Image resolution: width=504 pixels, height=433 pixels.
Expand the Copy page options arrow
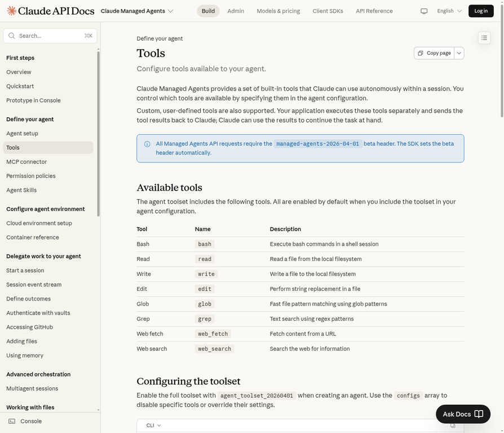click(x=459, y=53)
